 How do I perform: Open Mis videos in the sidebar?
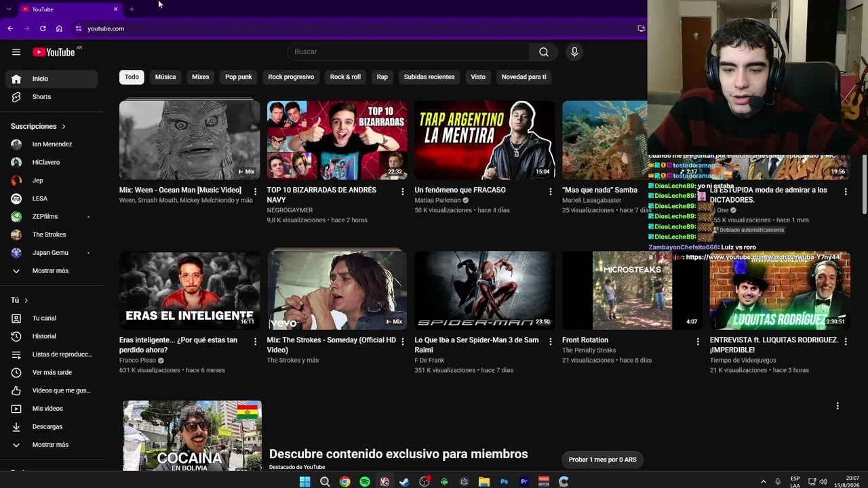(x=52, y=409)
